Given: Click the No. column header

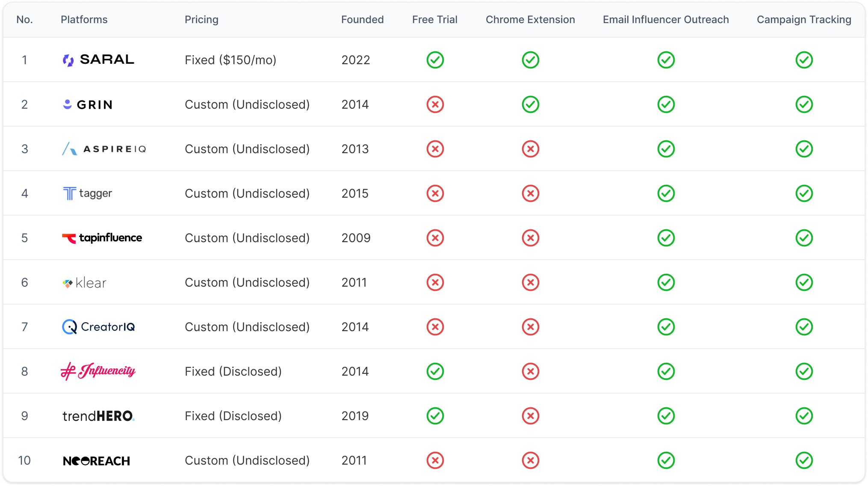Looking at the screenshot, I should click(25, 20).
